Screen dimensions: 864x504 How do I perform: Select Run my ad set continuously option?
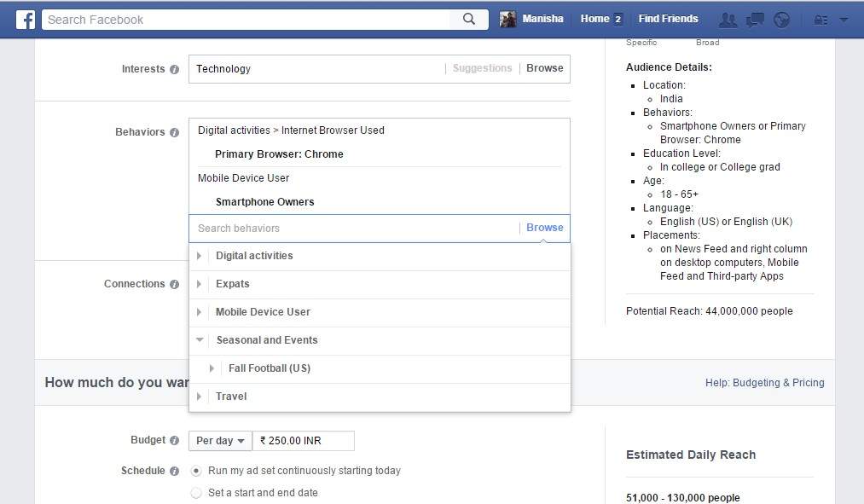click(x=196, y=471)
